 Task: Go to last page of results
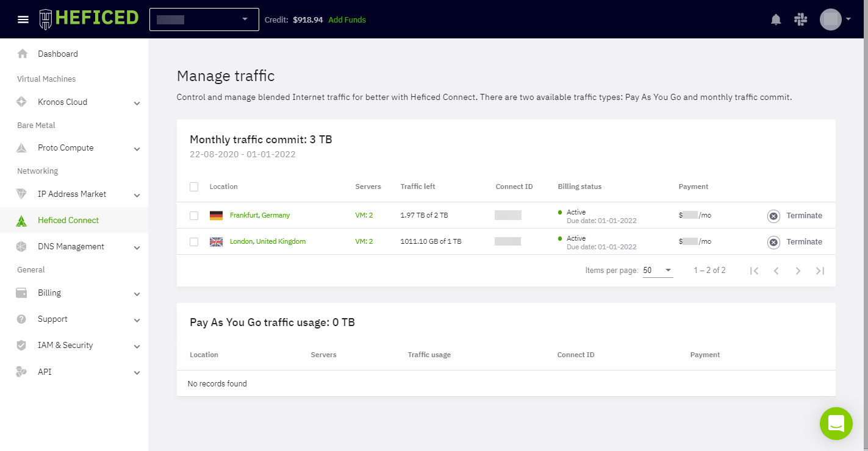click(820, 271)
